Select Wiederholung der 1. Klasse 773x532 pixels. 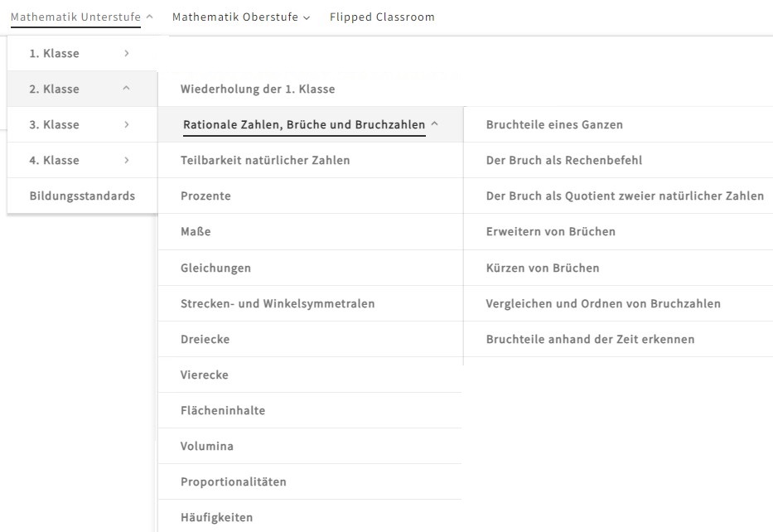pyautogui.click(x=258, y=89)
